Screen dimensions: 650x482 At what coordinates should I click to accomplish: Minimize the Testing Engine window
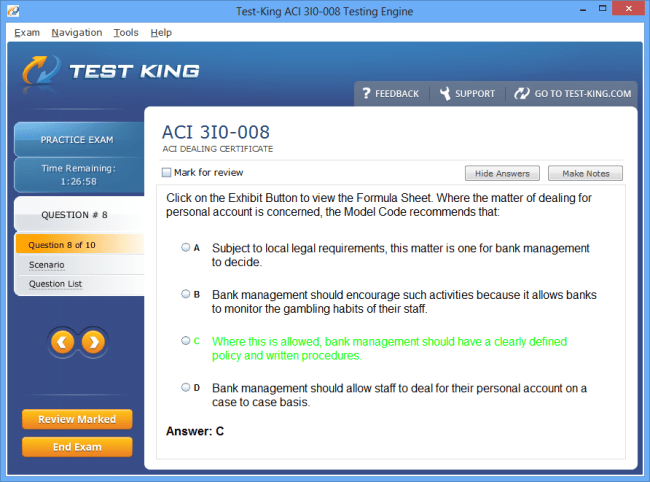(x=582, y=9)
